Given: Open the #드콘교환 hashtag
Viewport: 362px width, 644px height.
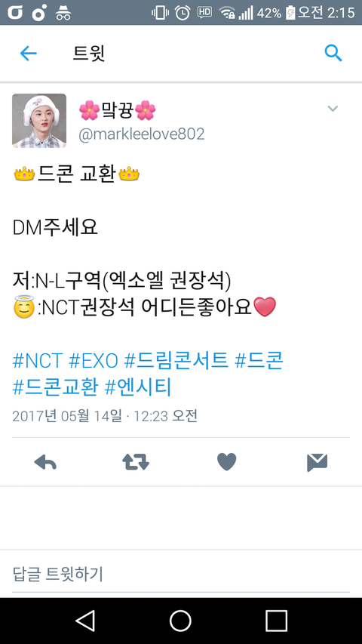Looking at the screenshot, I should (55, 387).
